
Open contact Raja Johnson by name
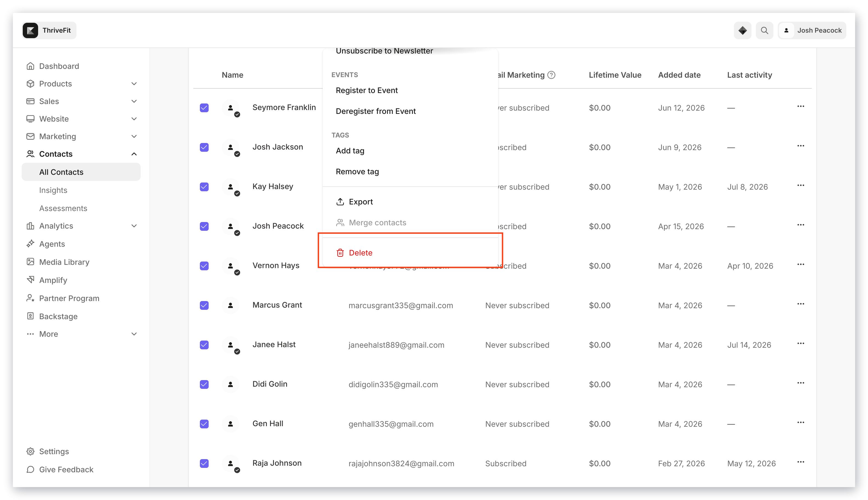277,463
